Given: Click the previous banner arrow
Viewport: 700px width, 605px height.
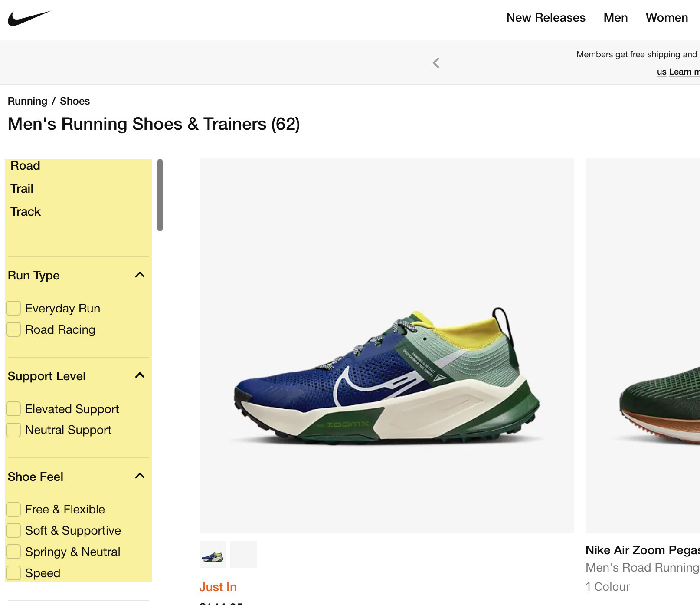Looking at the screenshot, I should 435,62.
